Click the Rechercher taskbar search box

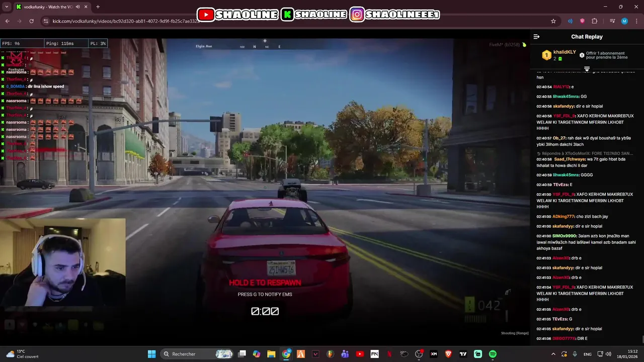click(x=198, y=354)
